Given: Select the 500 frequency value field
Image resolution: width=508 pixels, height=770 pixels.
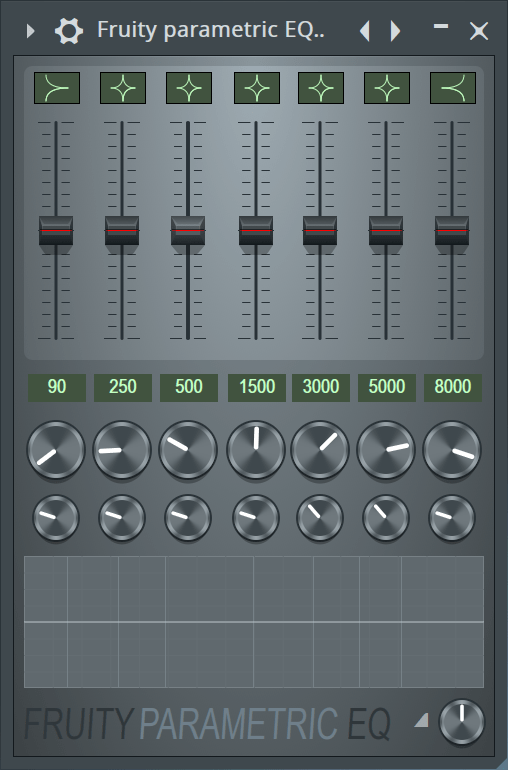Looking at the screenshot, I should 189,387.
